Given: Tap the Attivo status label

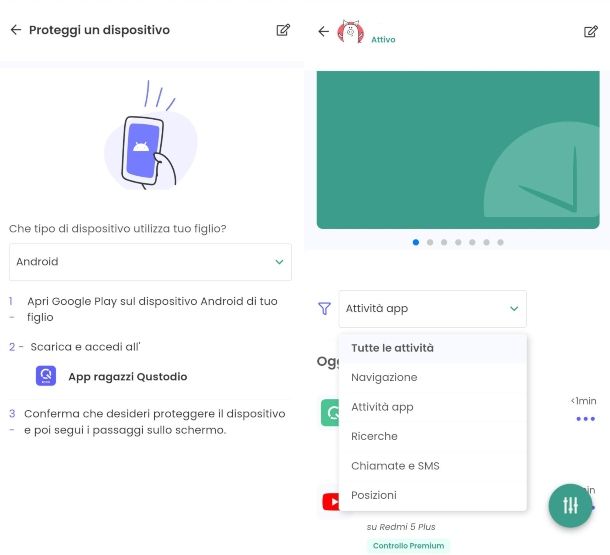Looking at the screenshot, I should tap(383, 40).
